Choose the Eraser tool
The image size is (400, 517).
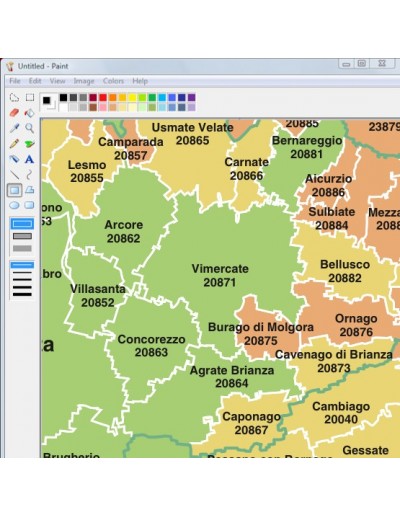[14, 113]
